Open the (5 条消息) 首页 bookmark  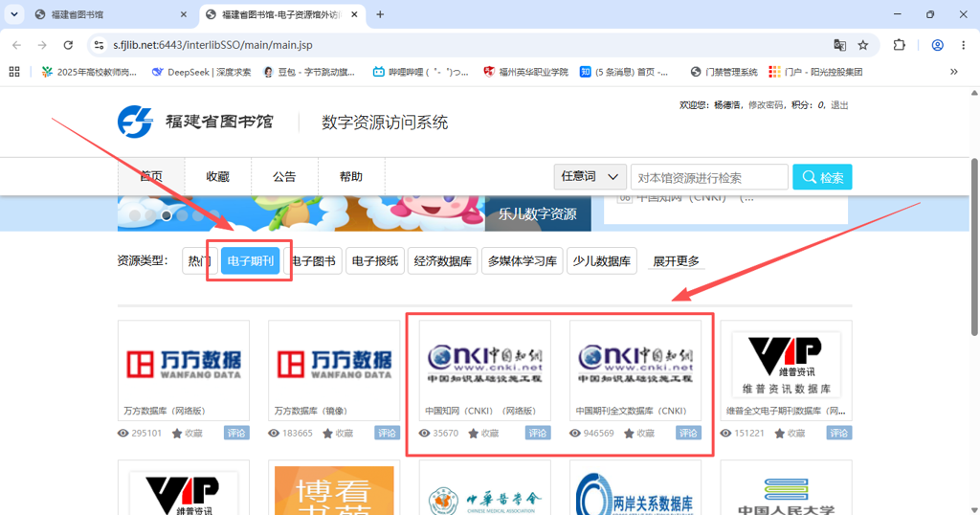coord(624,72)
